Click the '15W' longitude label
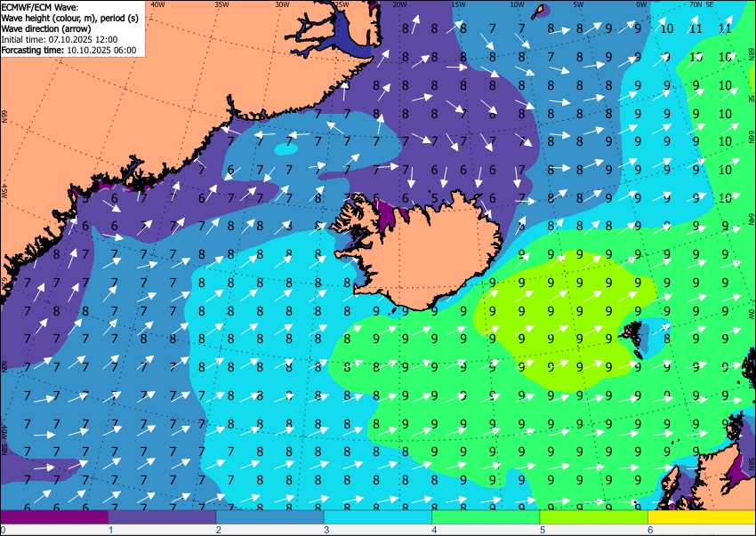This screenshot has height=536, width=756. [459, 4]
